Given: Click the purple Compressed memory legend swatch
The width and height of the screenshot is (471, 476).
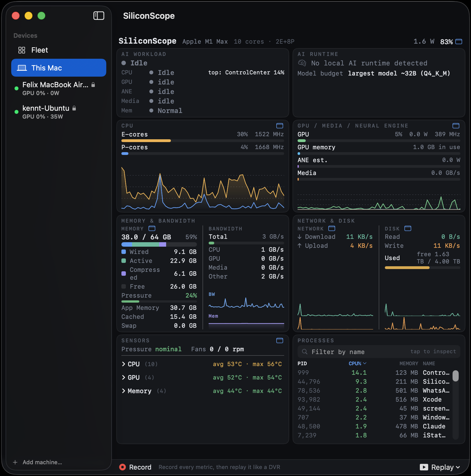Looking at the screenshot, I should tap(124, 273).
